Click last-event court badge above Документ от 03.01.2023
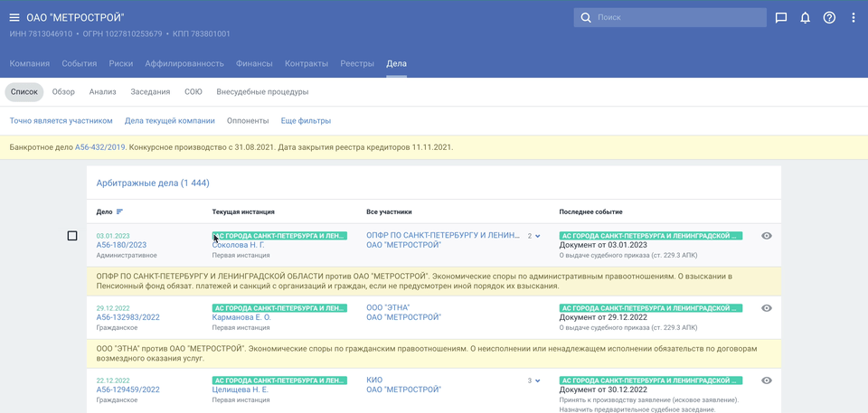The width and height of the screenshot is (868, 413). coord(651,236)
